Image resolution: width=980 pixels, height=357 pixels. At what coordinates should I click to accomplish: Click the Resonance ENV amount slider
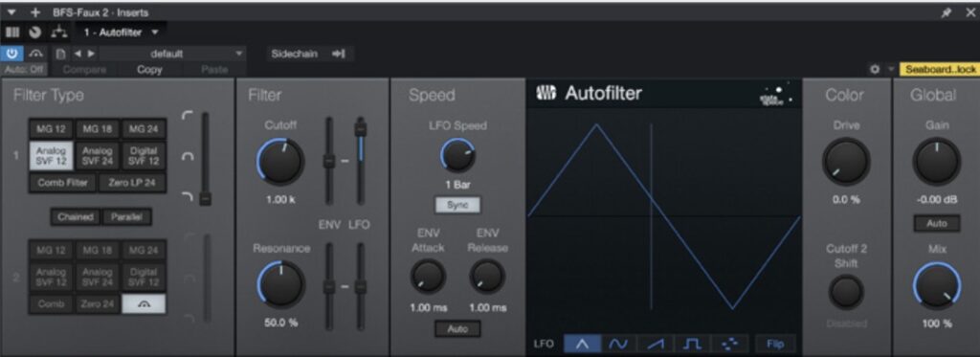[x=329, y=287]
